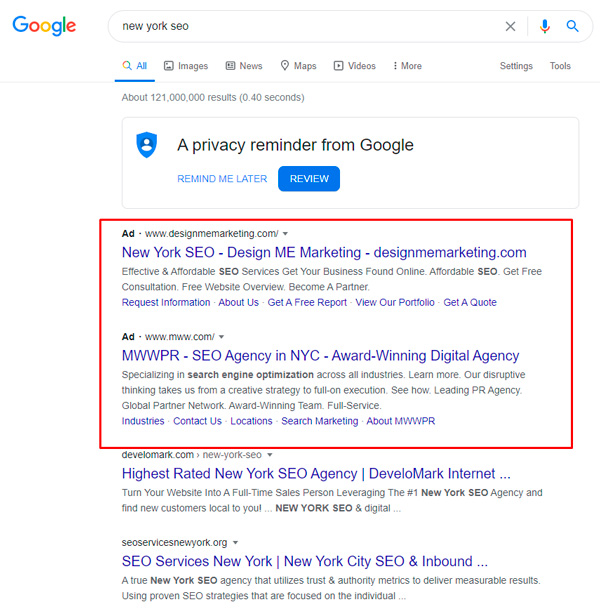
Task: Open the Highest Rated New York SEO Agency result
Action: [316, 473]
